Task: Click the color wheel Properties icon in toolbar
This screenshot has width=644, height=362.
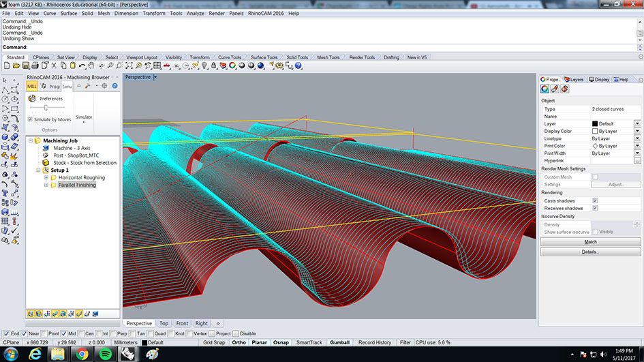Action: point(232,65)
